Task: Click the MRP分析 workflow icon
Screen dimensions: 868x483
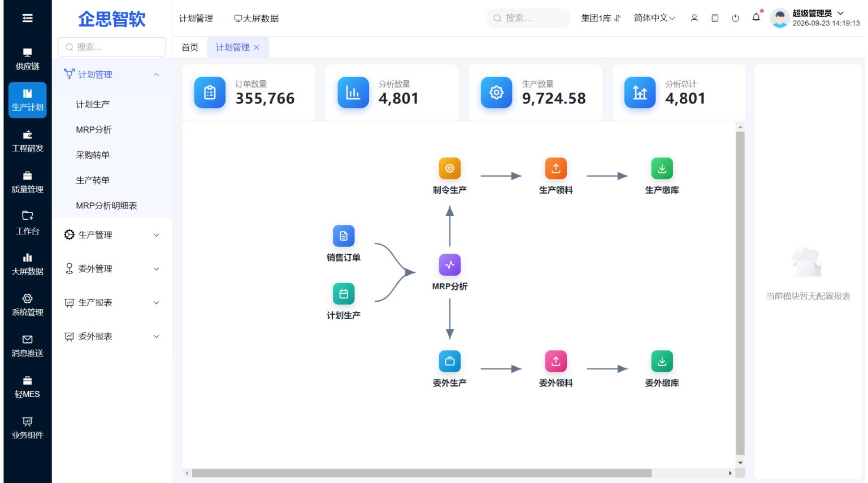Action: [450, 265]
